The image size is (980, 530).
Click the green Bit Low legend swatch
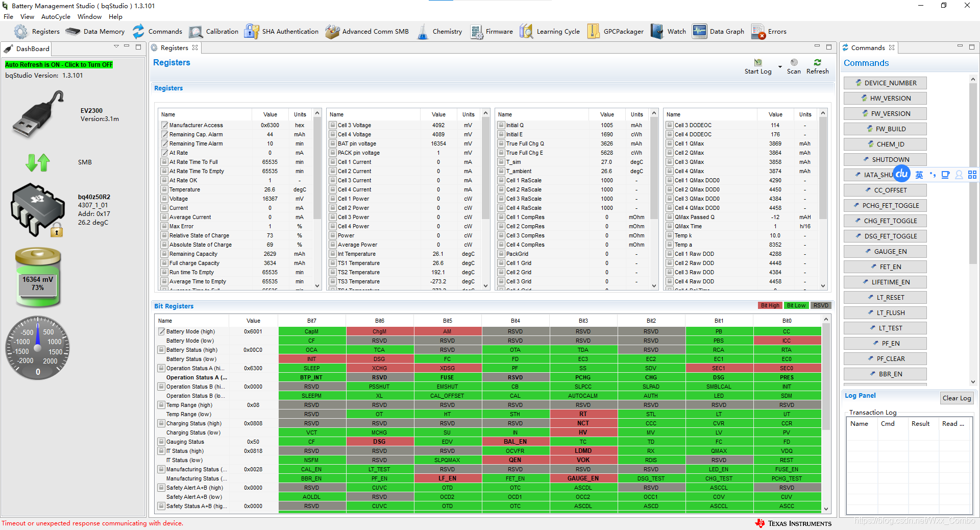click(x=796, y=305)
